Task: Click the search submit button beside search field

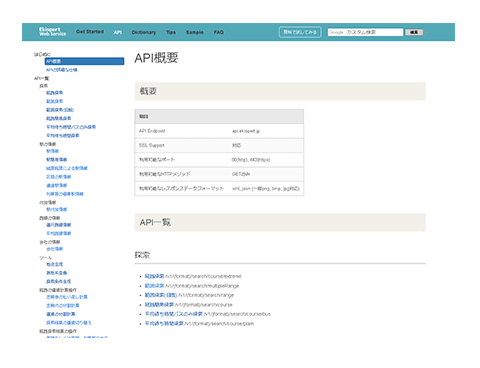Action: [414, 32]
